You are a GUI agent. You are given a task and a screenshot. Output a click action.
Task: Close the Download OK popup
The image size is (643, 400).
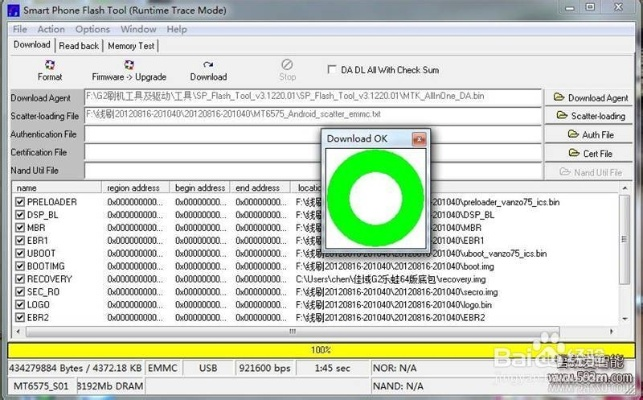[418, 139]
